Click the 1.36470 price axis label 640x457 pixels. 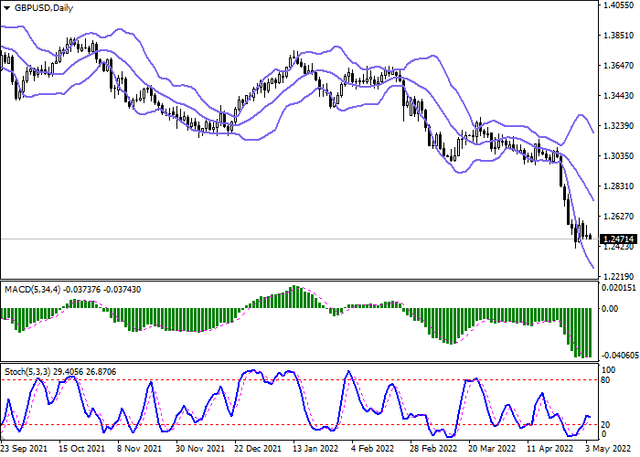pyautogui.click(x=617, y=67)
